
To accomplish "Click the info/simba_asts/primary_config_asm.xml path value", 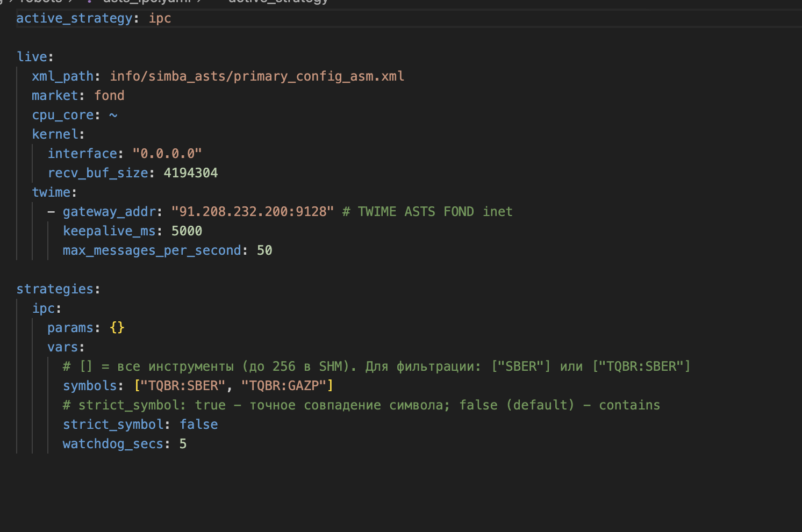I will [257, 76].
